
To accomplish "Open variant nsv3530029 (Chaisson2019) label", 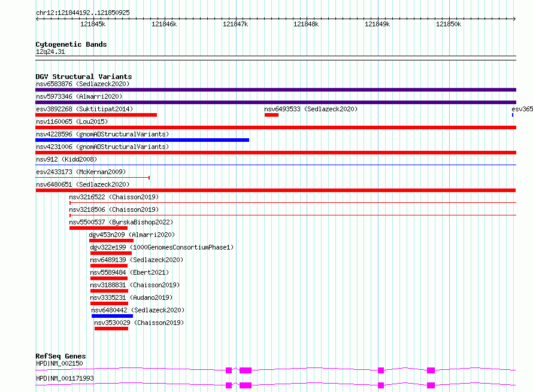I will point(139,323).
